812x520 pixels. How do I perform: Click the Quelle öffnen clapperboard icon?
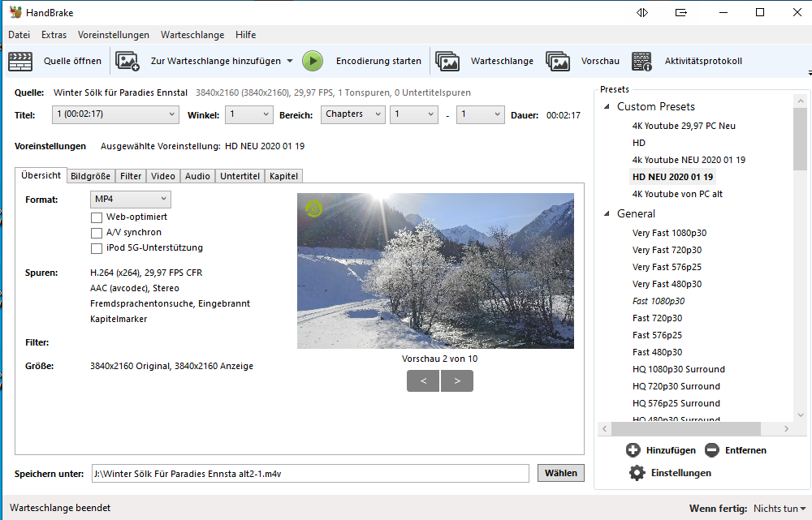coord(20,61)
